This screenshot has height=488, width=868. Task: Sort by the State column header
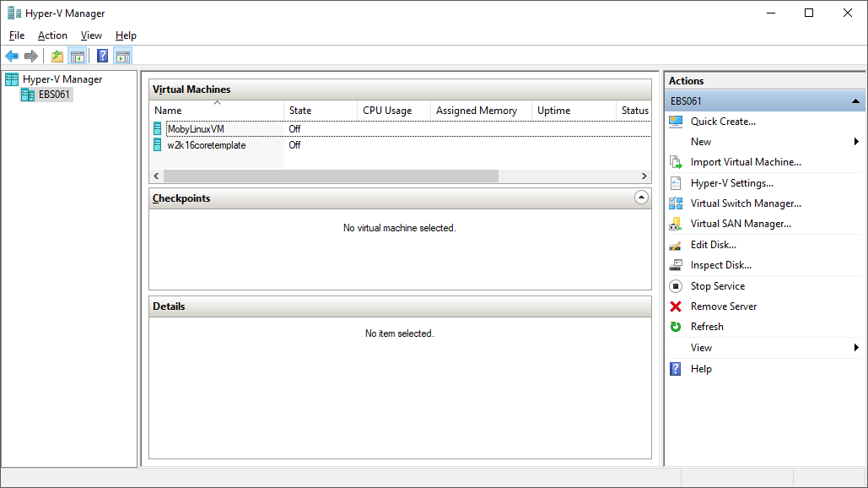pyautogui.click(x=321, y=111)
